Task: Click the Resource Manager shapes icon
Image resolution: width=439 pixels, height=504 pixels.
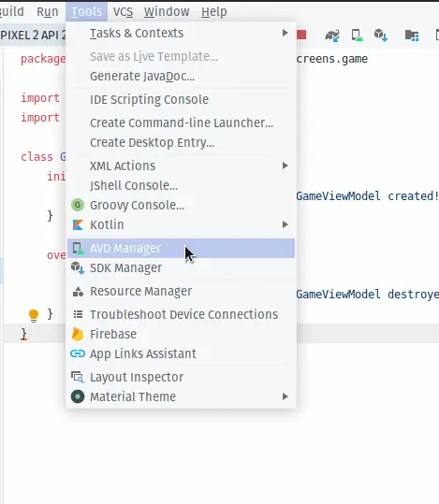Action: point(78,291)
